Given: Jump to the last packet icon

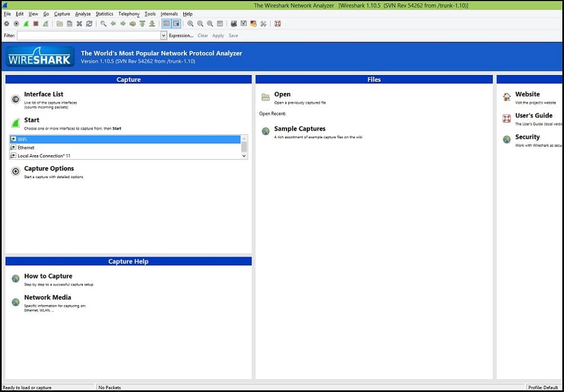Looking at the screenshot, I should (x=152, y=24).
